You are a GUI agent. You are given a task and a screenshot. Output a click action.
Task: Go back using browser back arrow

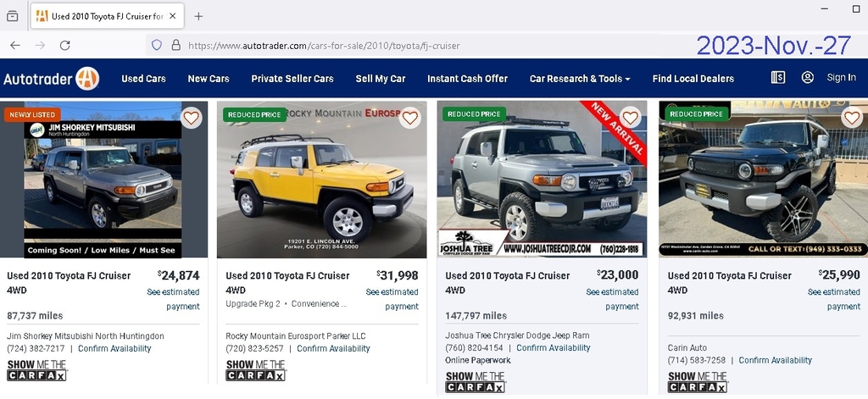click(x=15, y=46)
